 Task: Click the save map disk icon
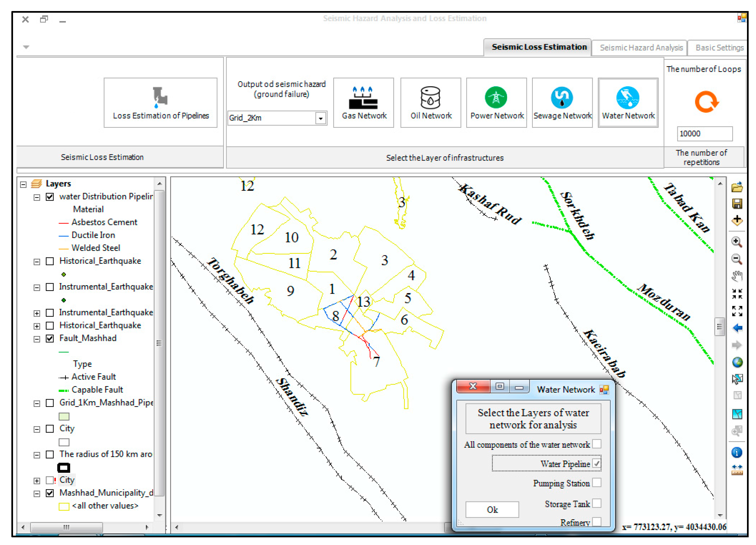coord(737,203)
